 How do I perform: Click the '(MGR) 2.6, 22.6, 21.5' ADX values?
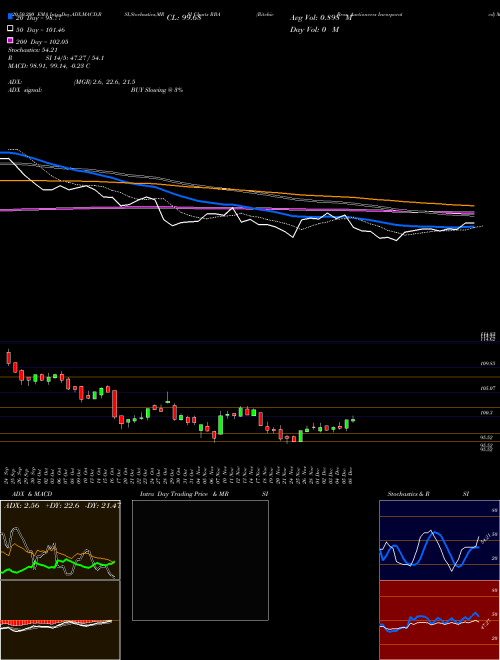(104, 82)
